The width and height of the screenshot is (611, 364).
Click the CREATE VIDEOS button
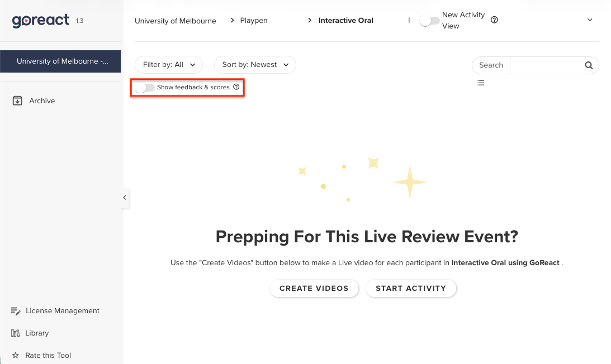(314, 289)
